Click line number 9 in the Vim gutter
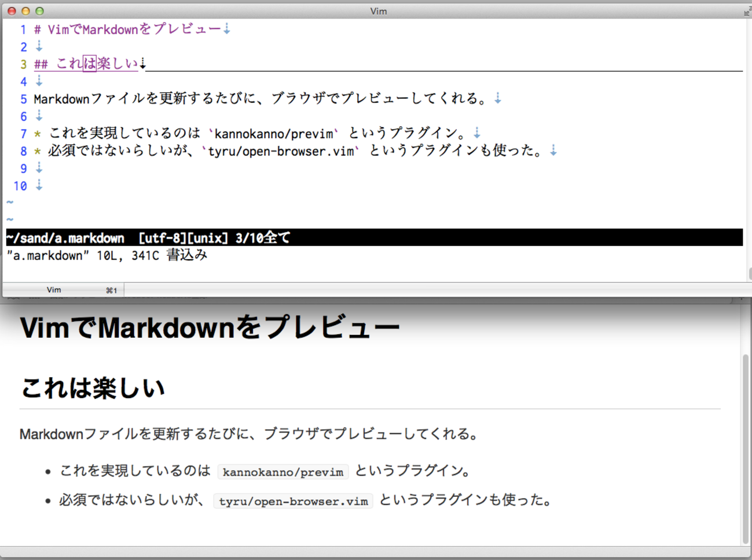 coord(23,168)
